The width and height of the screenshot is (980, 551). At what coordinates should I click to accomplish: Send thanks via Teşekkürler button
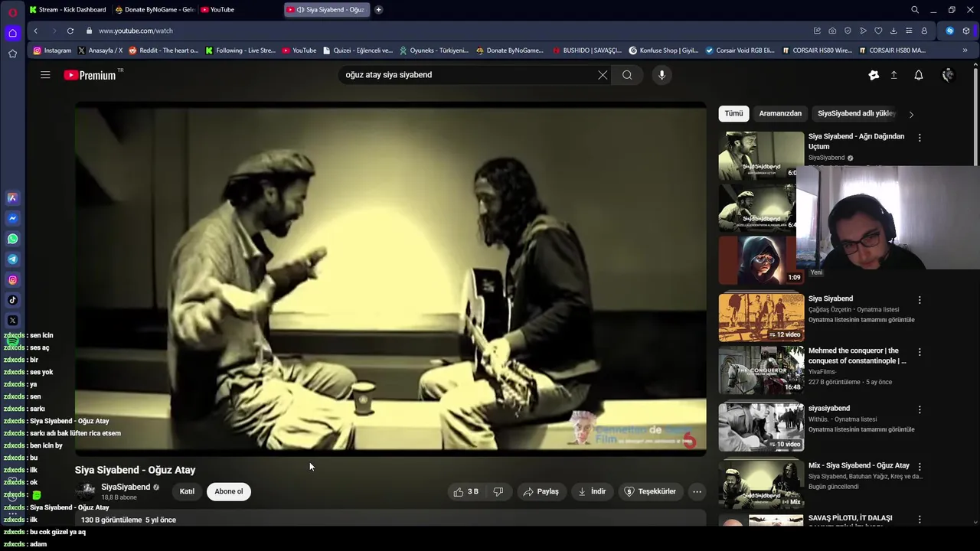coord(650,491)
